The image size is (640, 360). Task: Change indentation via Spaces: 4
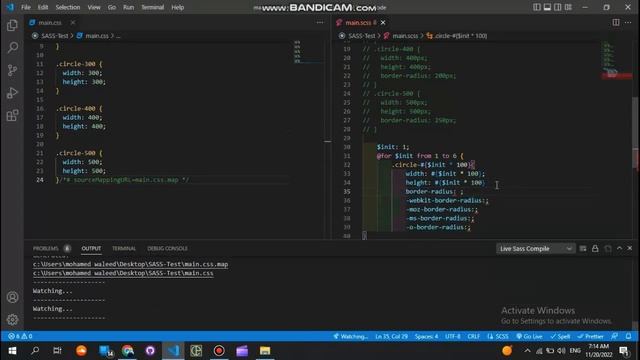coord(427,336)
